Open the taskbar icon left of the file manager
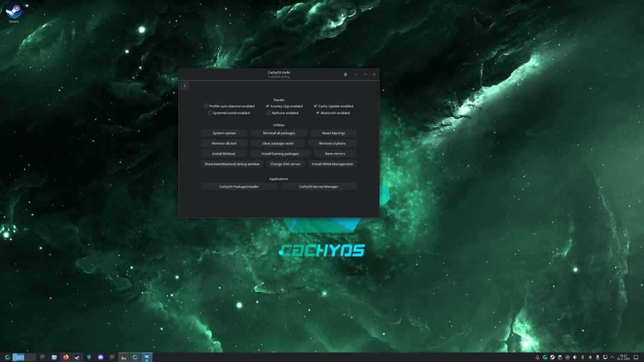The image size is (644, 362). [x=42, y=357]
